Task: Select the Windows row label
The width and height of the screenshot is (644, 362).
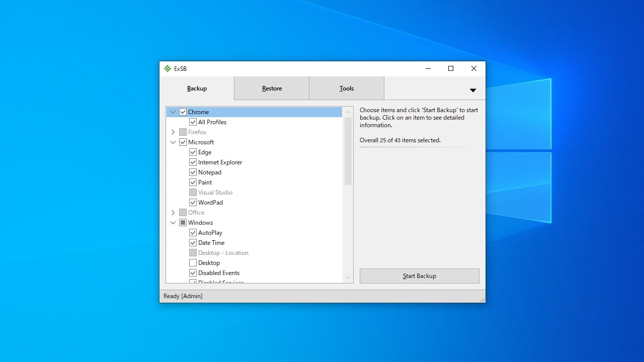Action: 200,223
